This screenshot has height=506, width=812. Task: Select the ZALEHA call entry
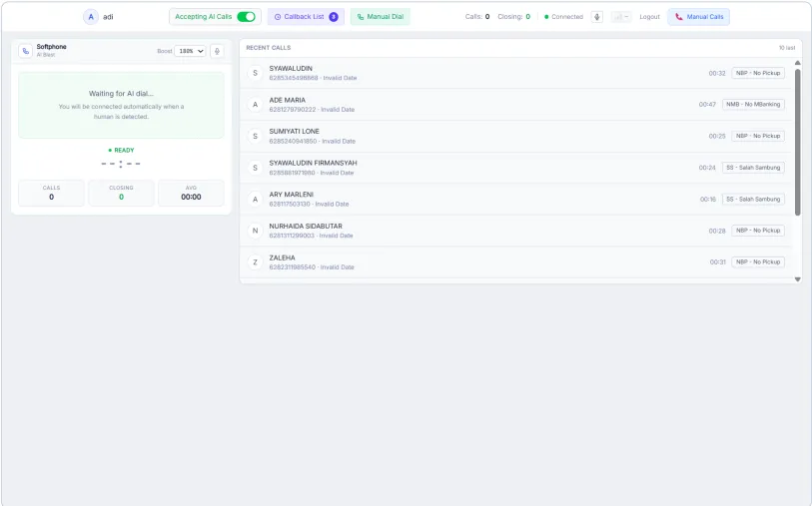point(516,262)
